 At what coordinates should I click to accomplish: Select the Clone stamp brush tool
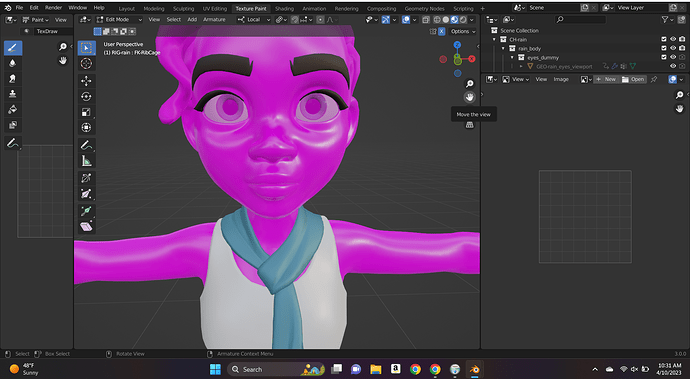click(13, 94)
